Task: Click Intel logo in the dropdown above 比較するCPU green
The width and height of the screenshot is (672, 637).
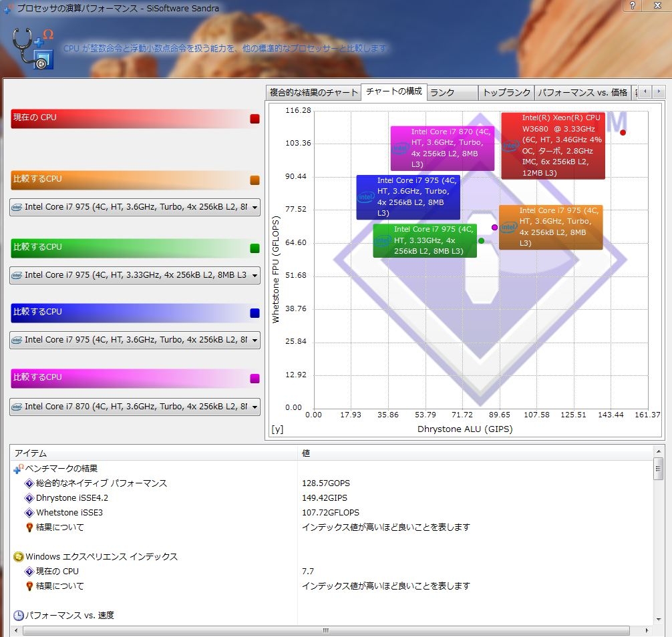Action: click(17, 208)
